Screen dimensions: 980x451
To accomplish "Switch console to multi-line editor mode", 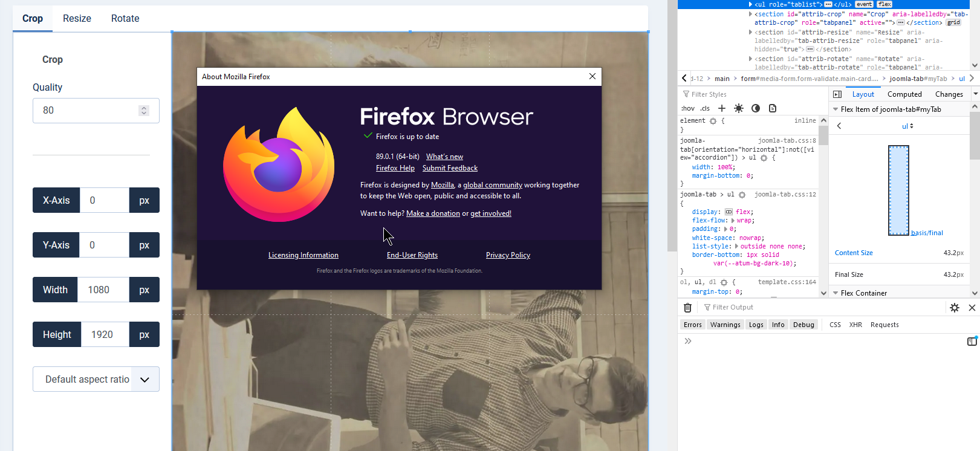I will pos(972,342).
